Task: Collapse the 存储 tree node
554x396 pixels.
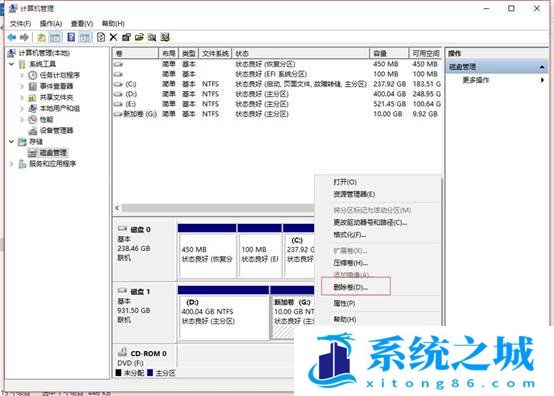Action: [11, 142]
